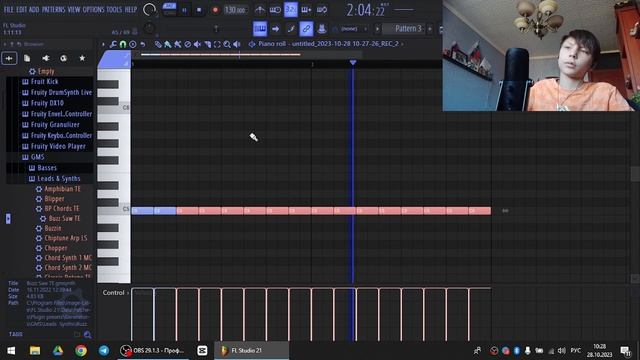Viewport: 640px width, 360px height.
Task: Select the Select tool in piano roll
Action: point(217,44)
